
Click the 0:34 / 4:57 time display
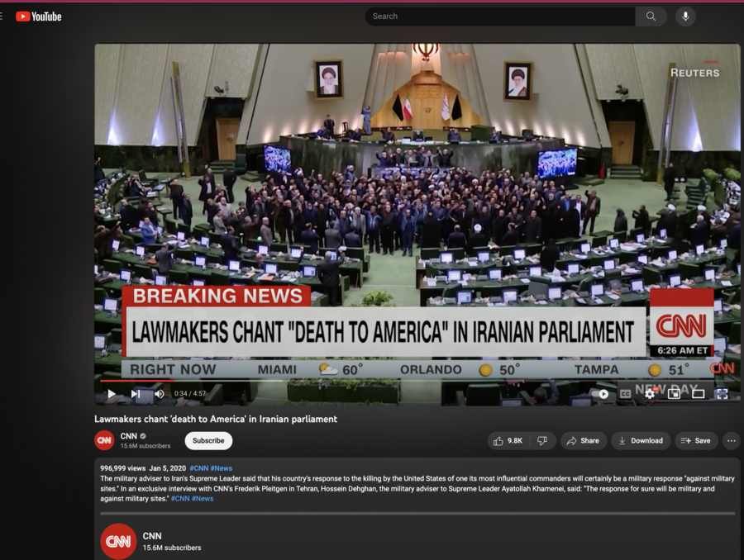[190, 393]
